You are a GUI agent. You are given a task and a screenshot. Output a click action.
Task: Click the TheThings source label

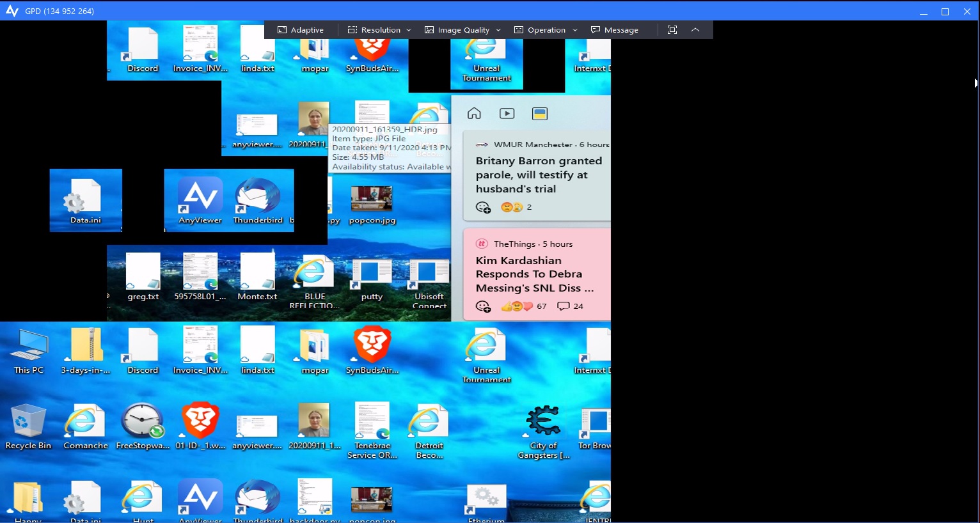click(x=514, y=244)
